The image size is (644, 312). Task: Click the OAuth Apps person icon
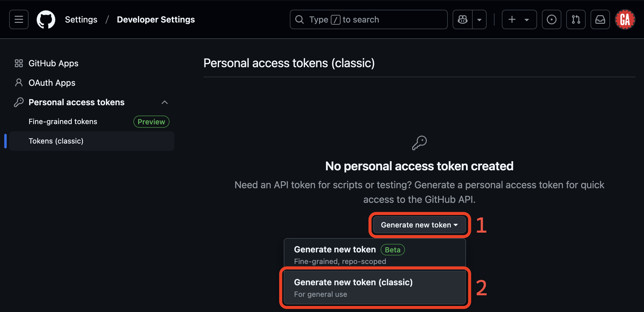click(x=19, y=83)
